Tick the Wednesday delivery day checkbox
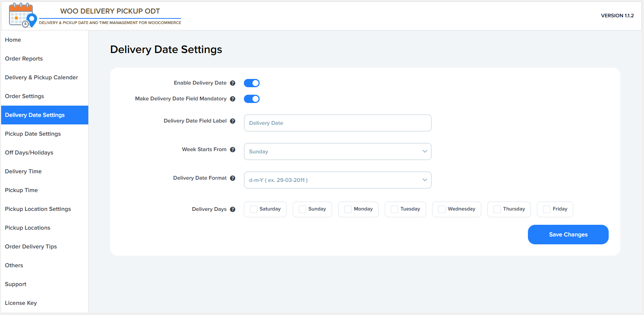 pyautogui.click(x=442, y=209)
